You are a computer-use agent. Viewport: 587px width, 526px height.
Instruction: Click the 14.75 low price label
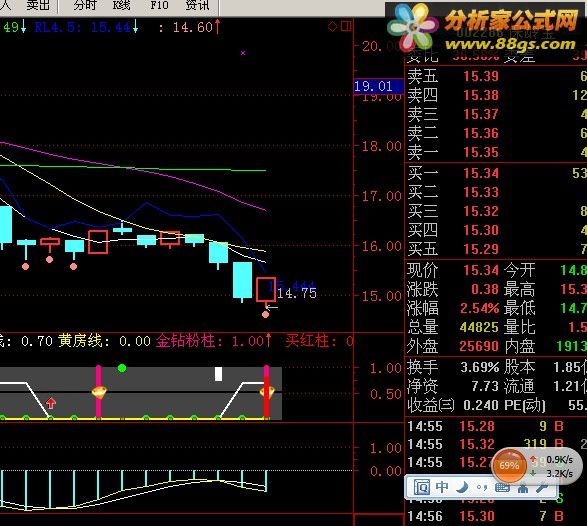point(297,293)
